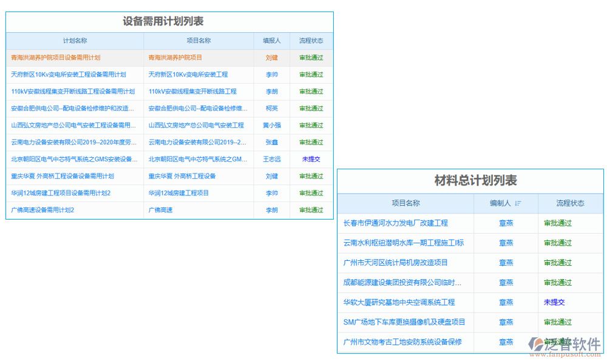This screenshot has width=607, height=364.
Task: Open 云南水利枢纽潜明水库一期工程施工标 link
Action: (405, 243)
